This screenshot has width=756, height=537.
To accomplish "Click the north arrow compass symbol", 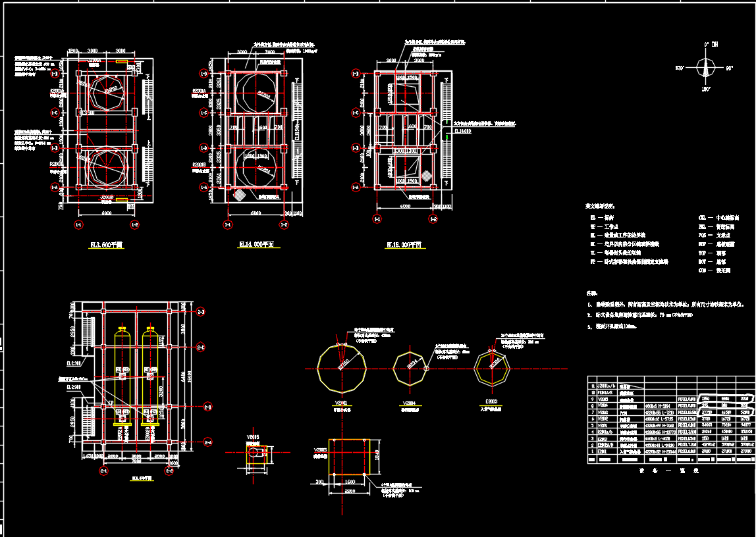I will pyautogui.click(x=707, y=67).
